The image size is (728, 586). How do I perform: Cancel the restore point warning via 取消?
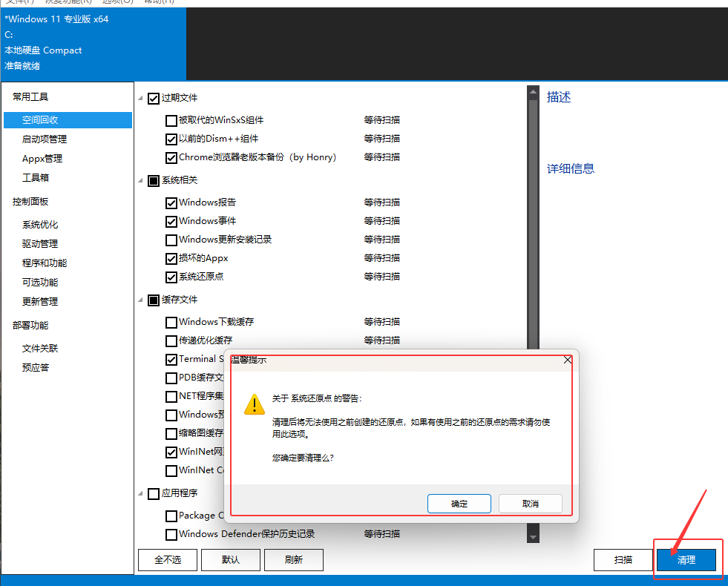pyautogui.click(x=530, y=504)
